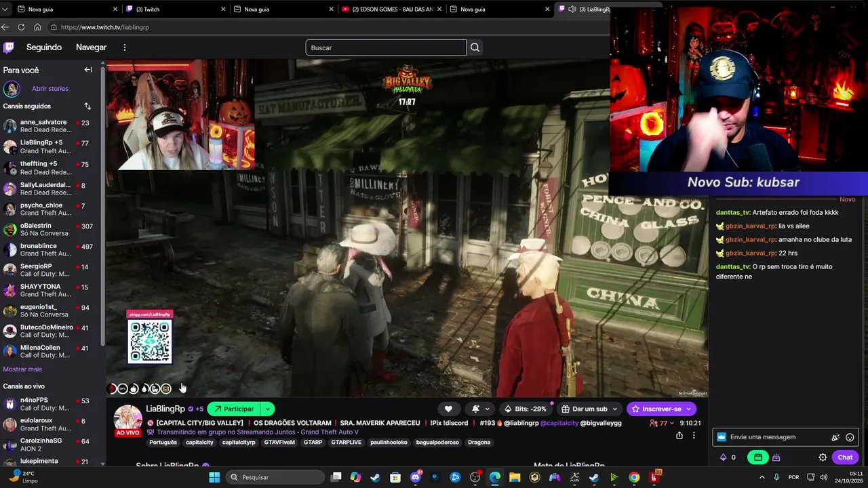Viewport: 868px width, 488px height.
Task: Open the Twitch home logo
Action: coord(8,47)
